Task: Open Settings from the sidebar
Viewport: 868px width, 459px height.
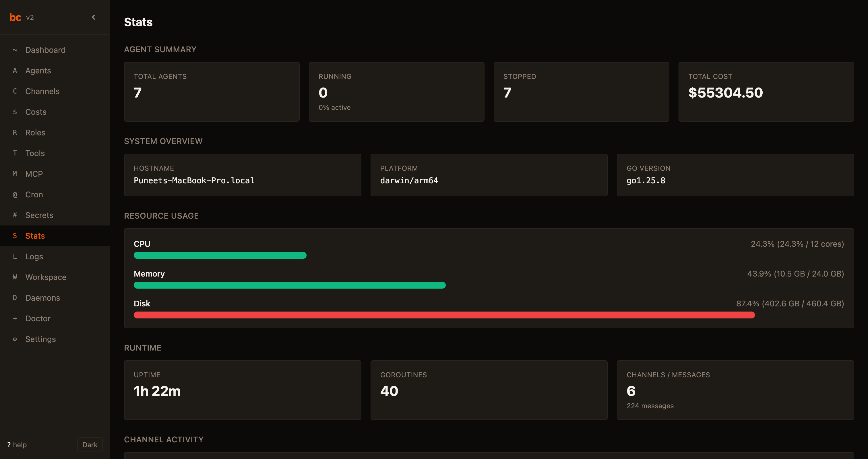Action: [55, 339]
